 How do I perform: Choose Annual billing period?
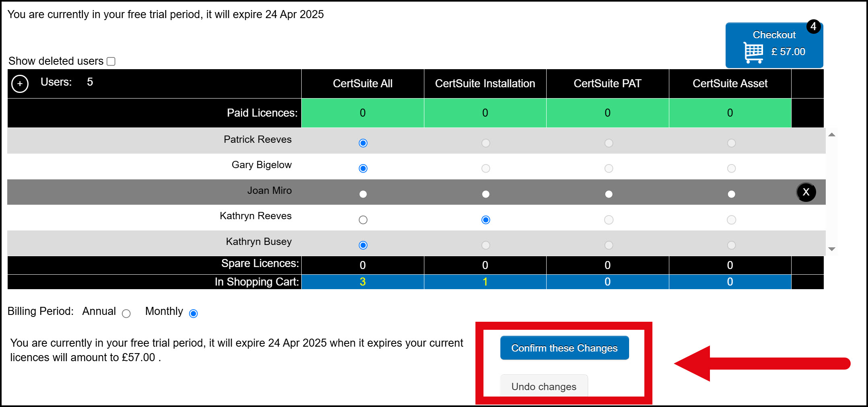pyautogui.click(x=126, y=314)
